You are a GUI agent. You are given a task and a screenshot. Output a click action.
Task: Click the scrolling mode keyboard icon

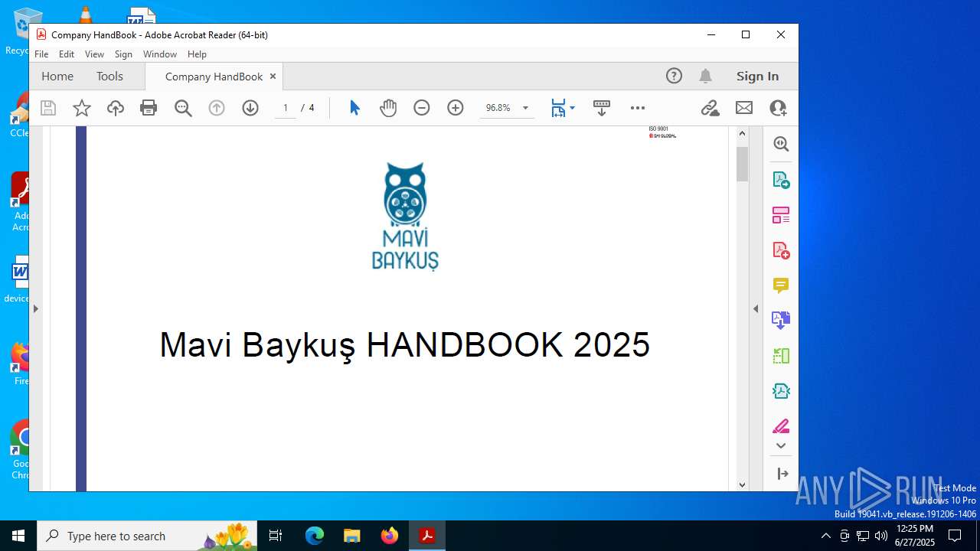[602, 108]
